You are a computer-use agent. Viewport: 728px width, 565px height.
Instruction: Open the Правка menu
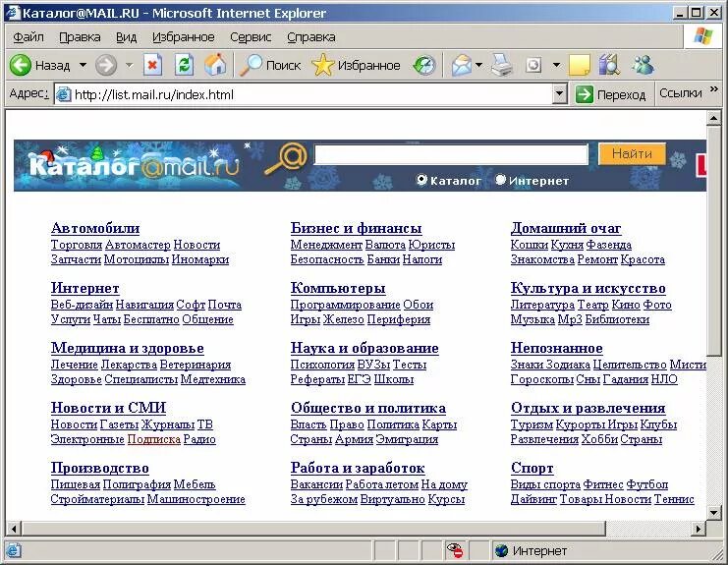80,36
